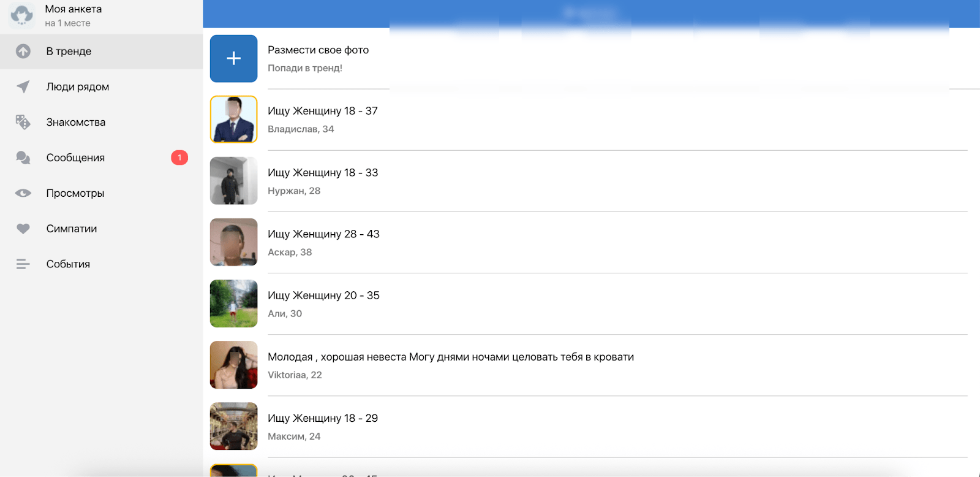Click the heart icon for Симпатии
This screenshot has width=980, height=477.
tap(23, 229)
